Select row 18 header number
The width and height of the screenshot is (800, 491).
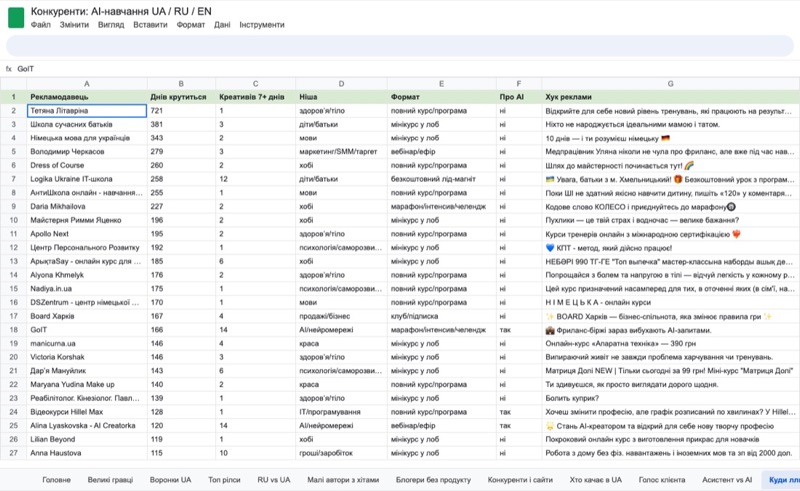[x=14, y=330]
